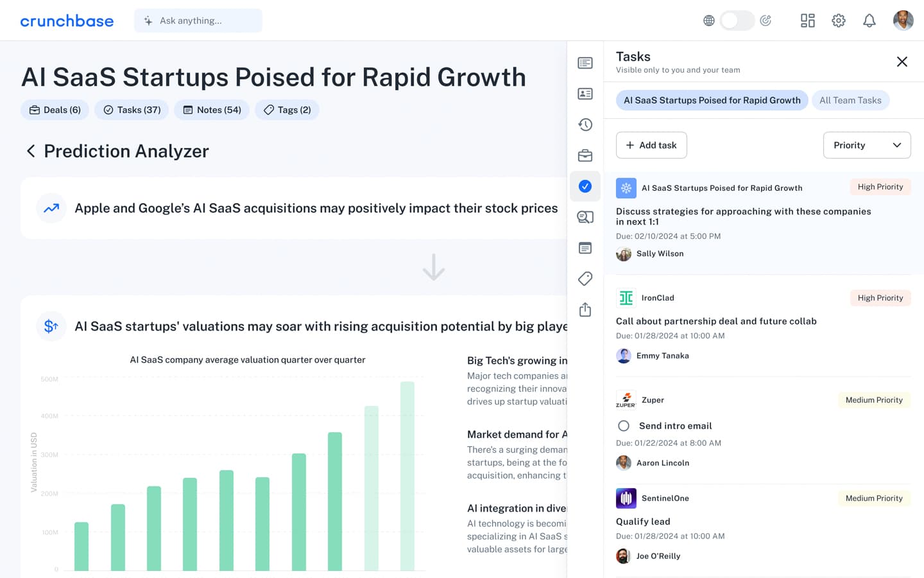The image size is (924, 578).
Task: Expand the Priority sort dropdown
Action: click(x=867, y=145)
